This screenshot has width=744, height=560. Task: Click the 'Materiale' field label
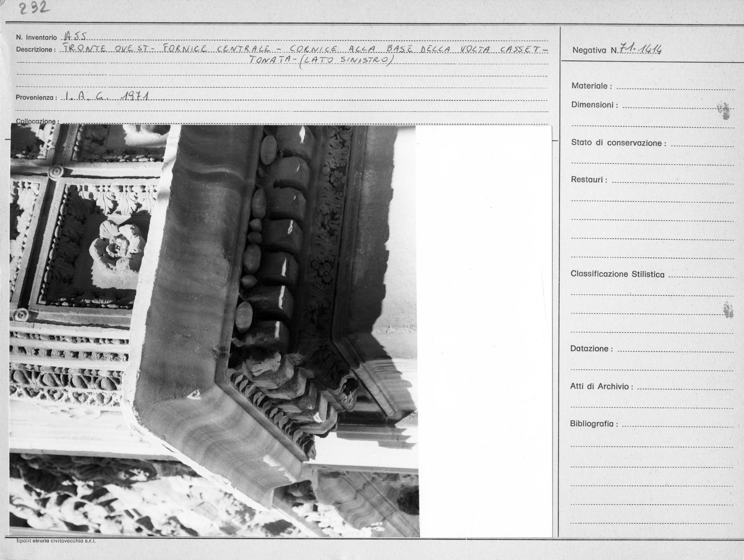point(591,86)
